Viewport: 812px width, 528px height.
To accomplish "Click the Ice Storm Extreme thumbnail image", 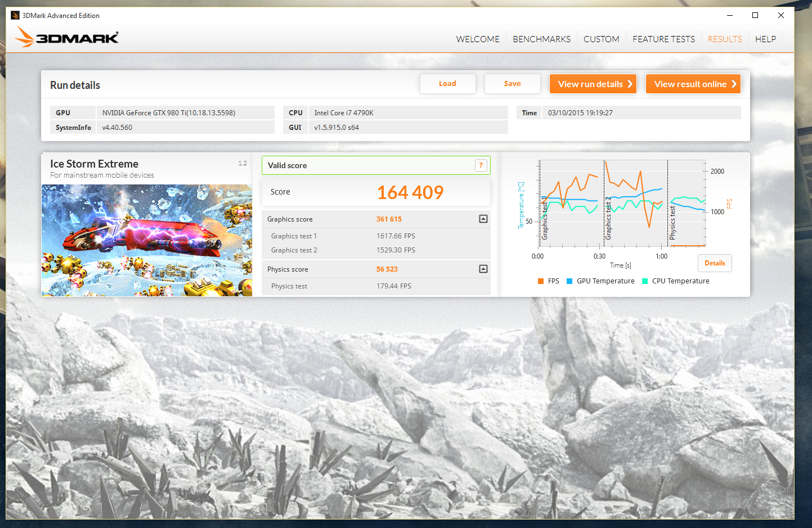I will coord(147,240).
